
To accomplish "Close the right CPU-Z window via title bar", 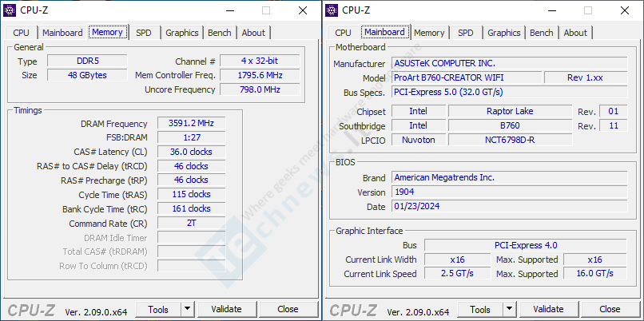I will [625, 10].
